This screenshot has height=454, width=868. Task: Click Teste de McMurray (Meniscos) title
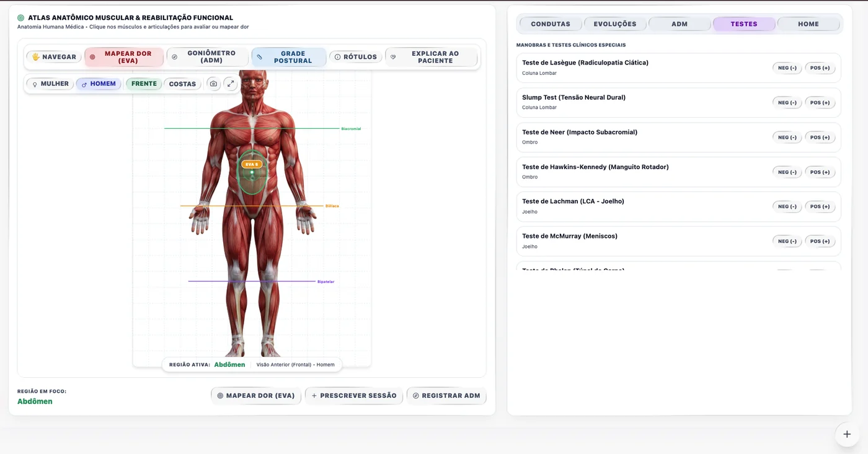click(x=570, y=236)
